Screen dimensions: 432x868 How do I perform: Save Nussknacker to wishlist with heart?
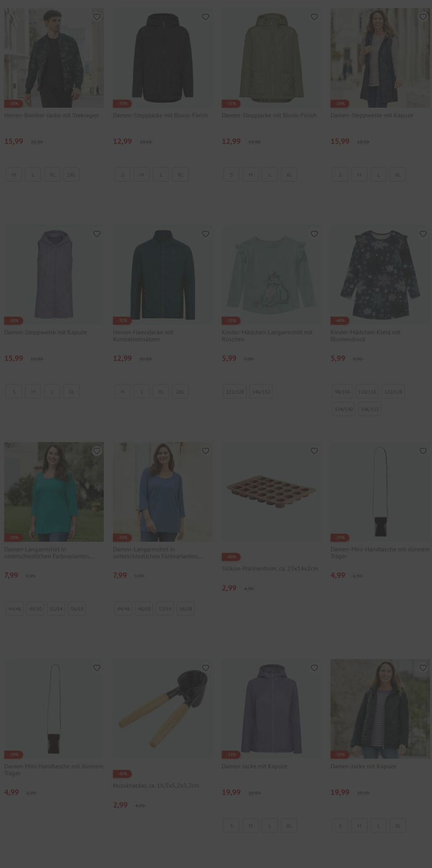point(206,668)
